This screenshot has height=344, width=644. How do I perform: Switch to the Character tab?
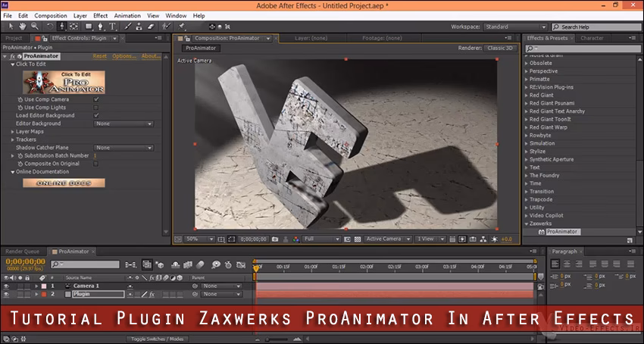pos(592,38)
